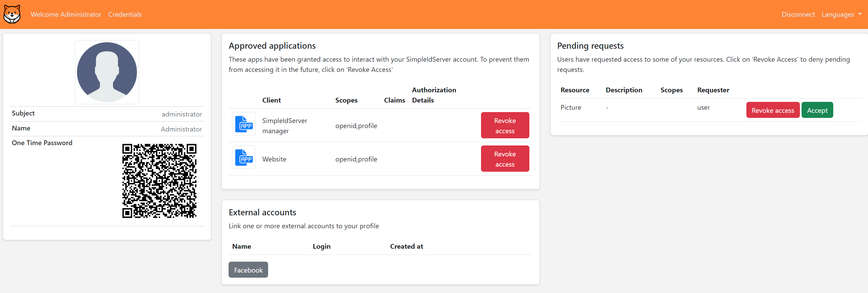Image resolution: width=868 pixels, height=293 pixels.
Task: Click the Website APP icon
Action: [244, 157]
